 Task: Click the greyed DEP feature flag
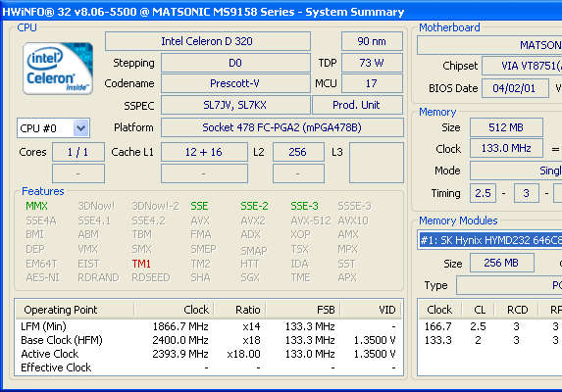point(35,249)
